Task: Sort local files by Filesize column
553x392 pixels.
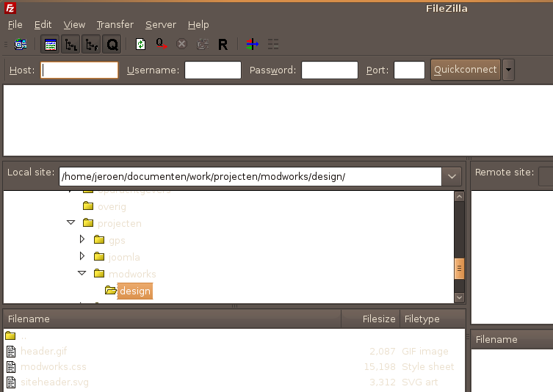Action: [371, 319]
